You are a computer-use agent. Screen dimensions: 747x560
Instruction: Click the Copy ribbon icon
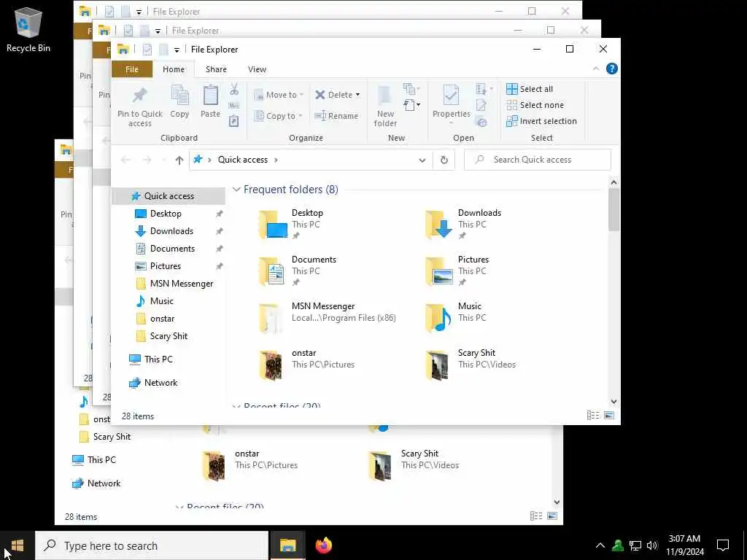[x=179, y=101]
